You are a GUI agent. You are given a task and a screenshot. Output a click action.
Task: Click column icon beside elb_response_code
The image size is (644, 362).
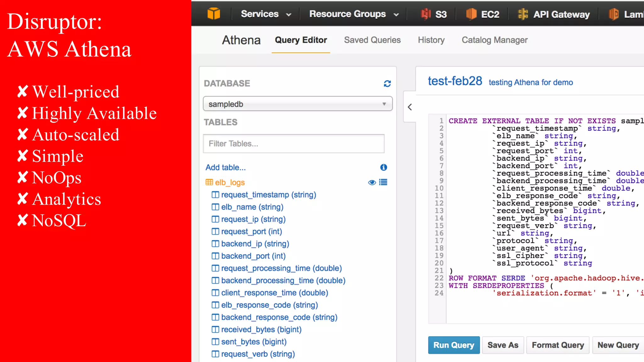coord(215,305)
